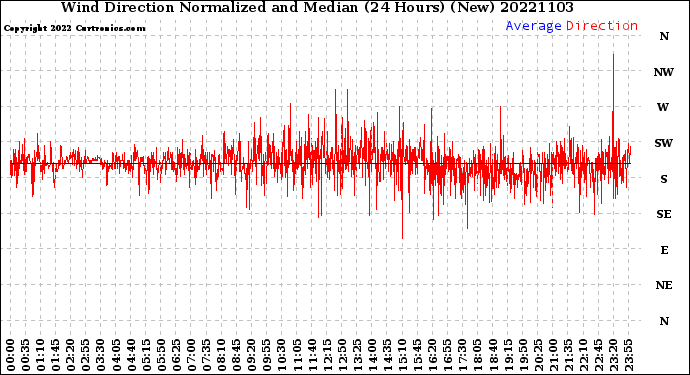The width and height of the screenshot is (690, 375).
Task: Click the N label above NW
Action: (x=664, y=37)
